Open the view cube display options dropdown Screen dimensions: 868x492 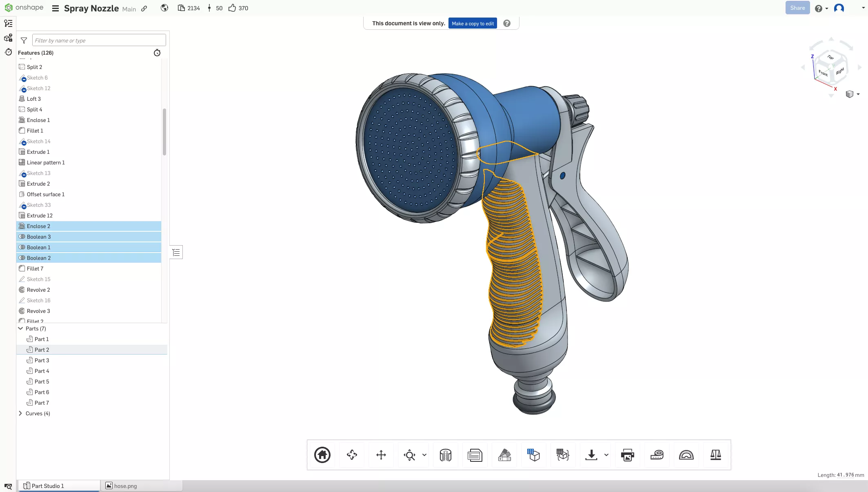(x=858, y=94)
